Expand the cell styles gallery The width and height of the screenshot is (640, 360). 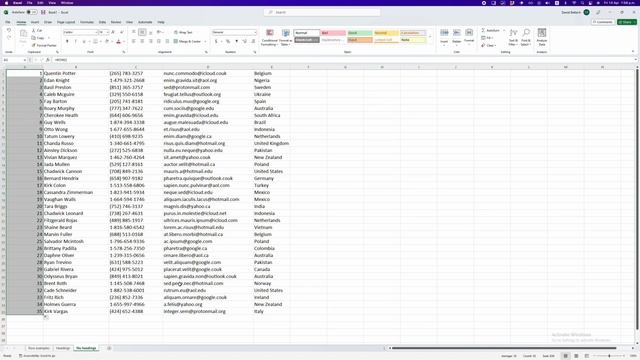[x=430, y=37]
